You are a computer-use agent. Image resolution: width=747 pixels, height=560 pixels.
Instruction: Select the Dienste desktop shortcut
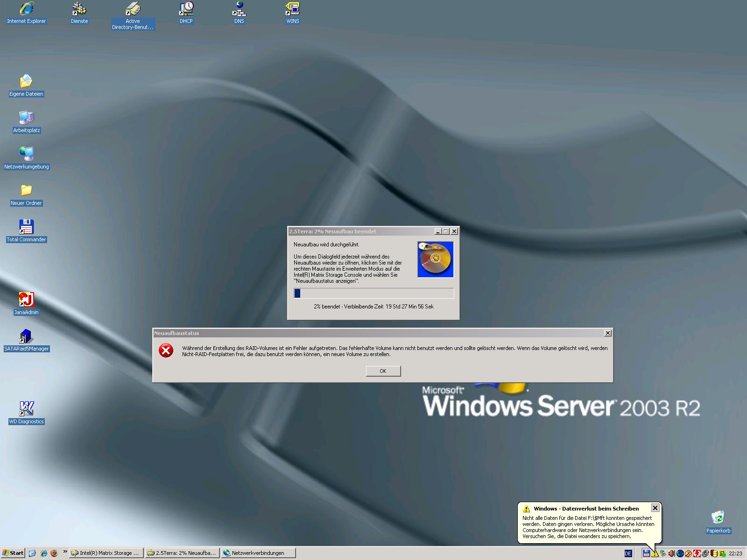tap(79, 13)
